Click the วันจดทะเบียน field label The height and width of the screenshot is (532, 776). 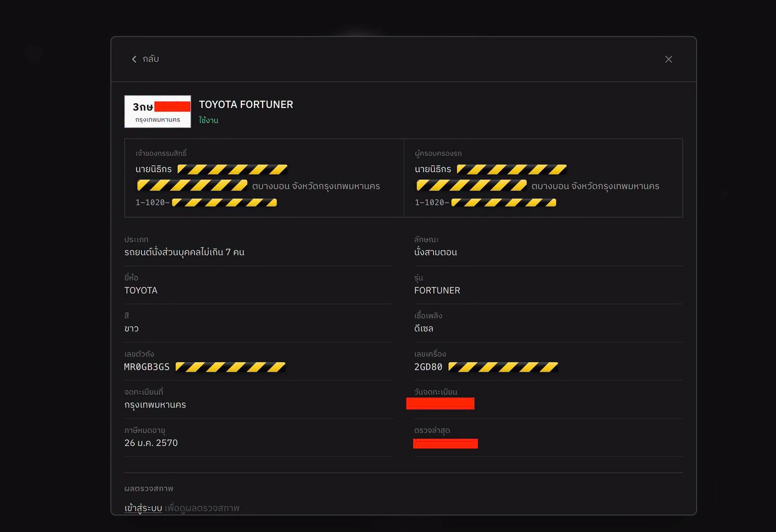coord(436,392)
